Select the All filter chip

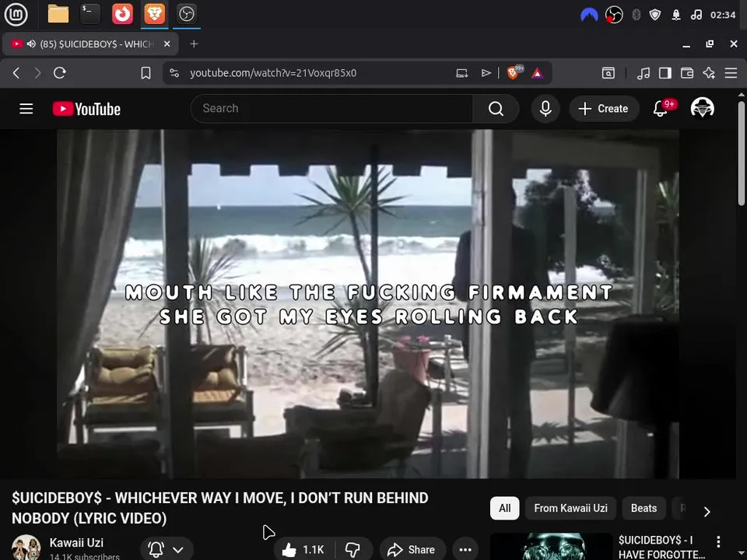coord(504,508)
